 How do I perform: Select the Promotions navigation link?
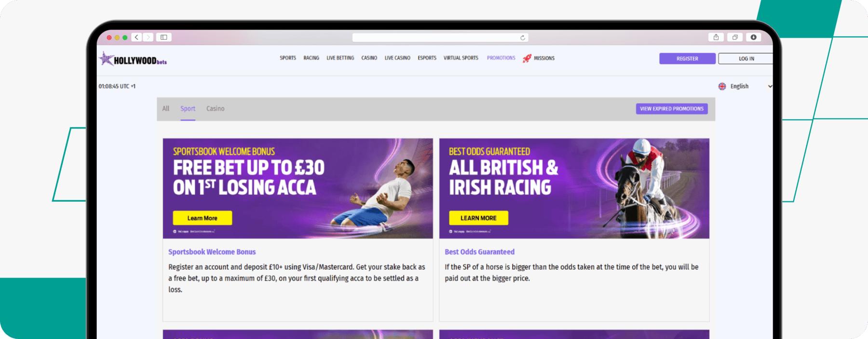[x=501, y=58]
